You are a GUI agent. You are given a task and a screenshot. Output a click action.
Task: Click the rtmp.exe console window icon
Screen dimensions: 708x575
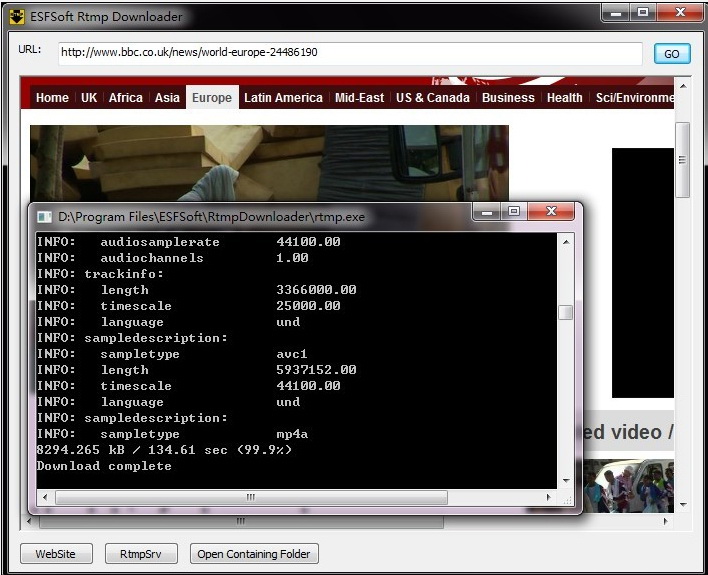(x=44, y=217)
